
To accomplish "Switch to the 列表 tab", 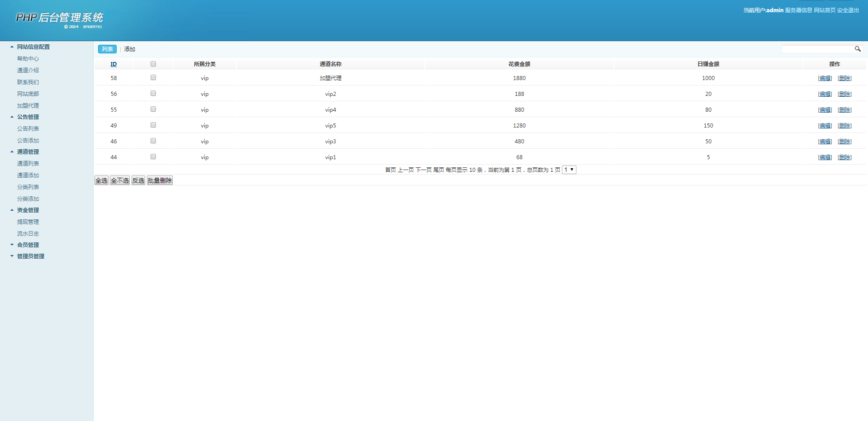I will click(107, 49).
